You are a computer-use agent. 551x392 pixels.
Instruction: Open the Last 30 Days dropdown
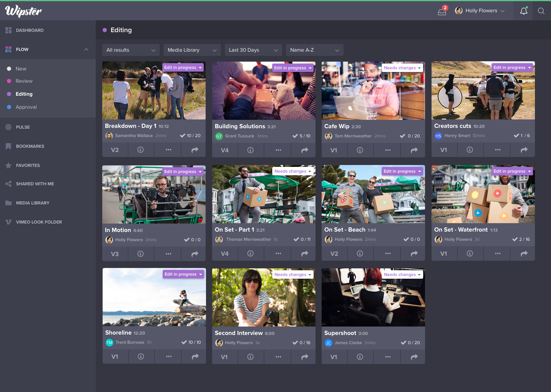point(253,50)
